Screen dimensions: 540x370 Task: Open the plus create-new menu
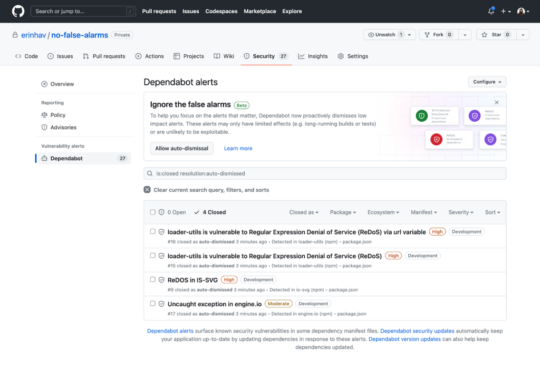click(x=506, y=11)
